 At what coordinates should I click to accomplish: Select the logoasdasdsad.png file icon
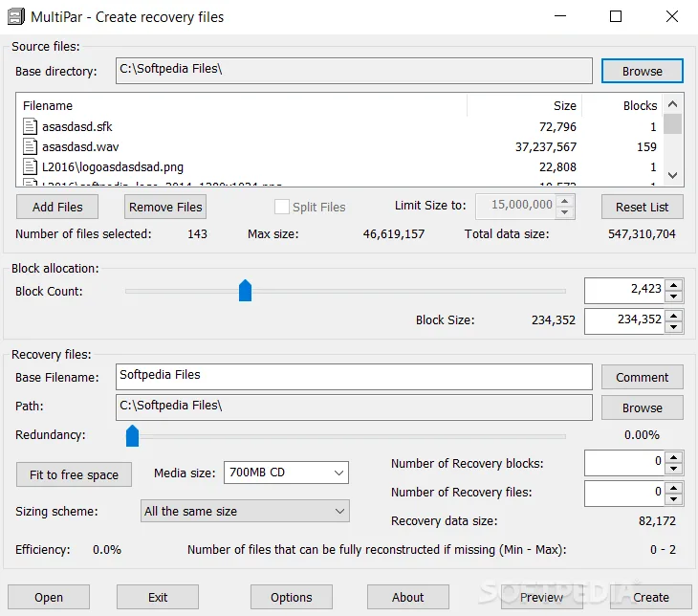(x=30, y=166)
